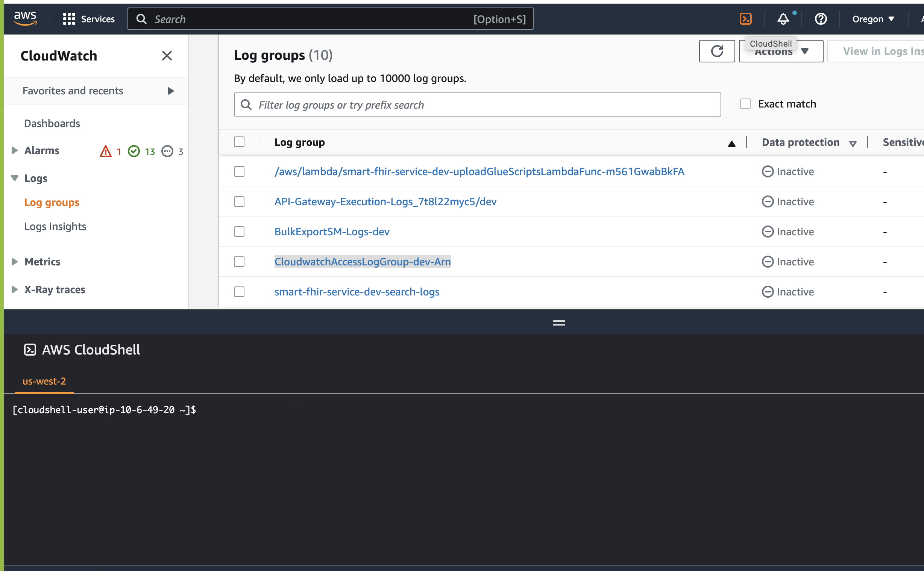The height and width of the screenshot is (571, 924).
Task: Sort by Log group ascending arrow
Action: [x=731, y=144]
